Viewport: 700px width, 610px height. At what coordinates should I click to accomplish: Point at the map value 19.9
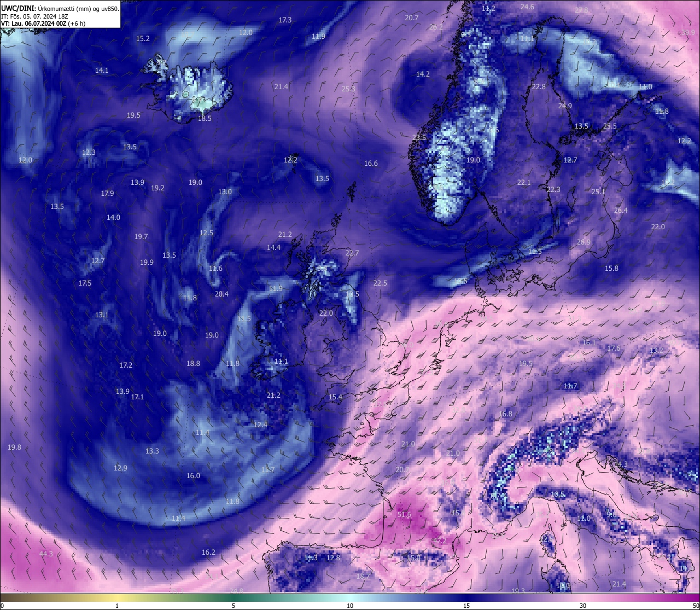(147, 263)
